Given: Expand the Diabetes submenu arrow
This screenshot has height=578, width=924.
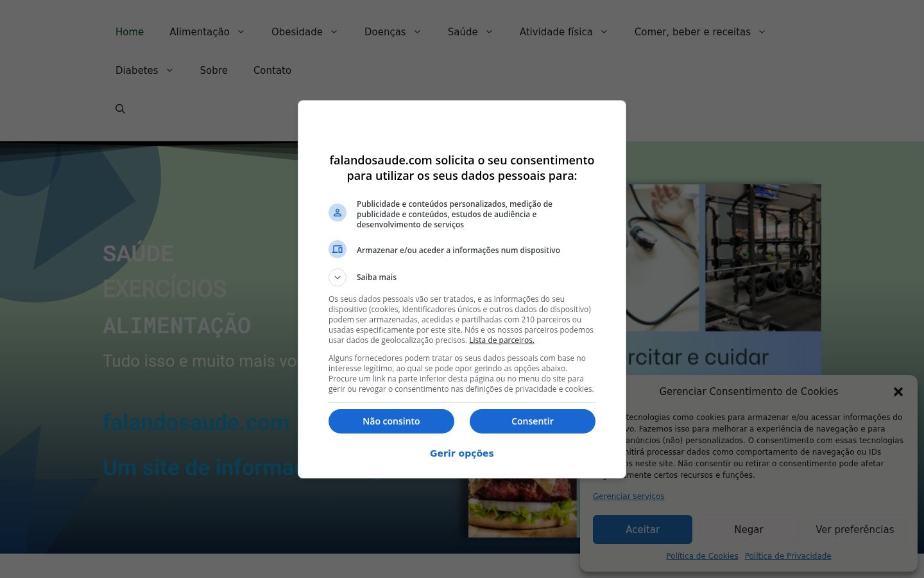Looking at the screenshot, I should pyautogui.click(x=169, y=71).
